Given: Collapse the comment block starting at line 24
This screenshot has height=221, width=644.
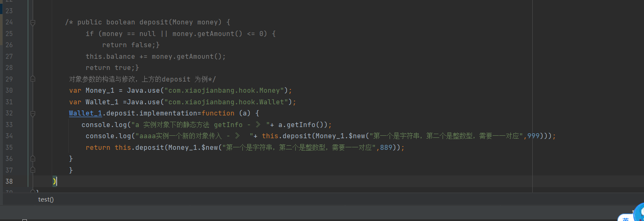Looking at the screenshot, I should (33, 22).
